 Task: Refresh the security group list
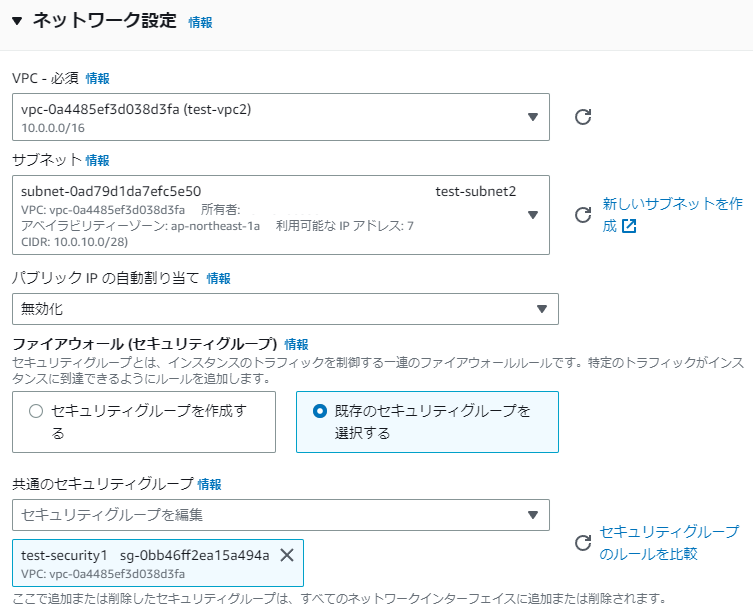[x=583, y=543]
